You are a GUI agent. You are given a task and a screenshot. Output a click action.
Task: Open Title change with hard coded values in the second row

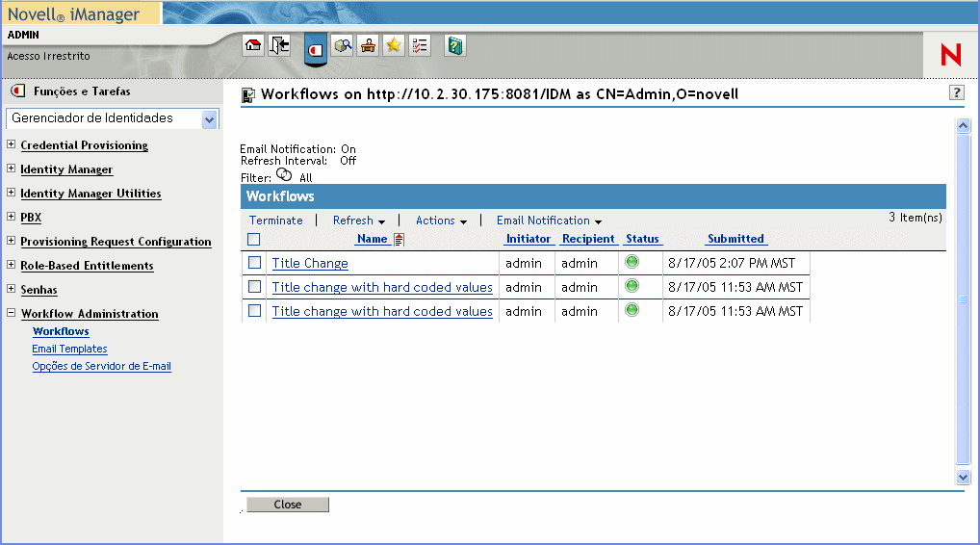382,288
